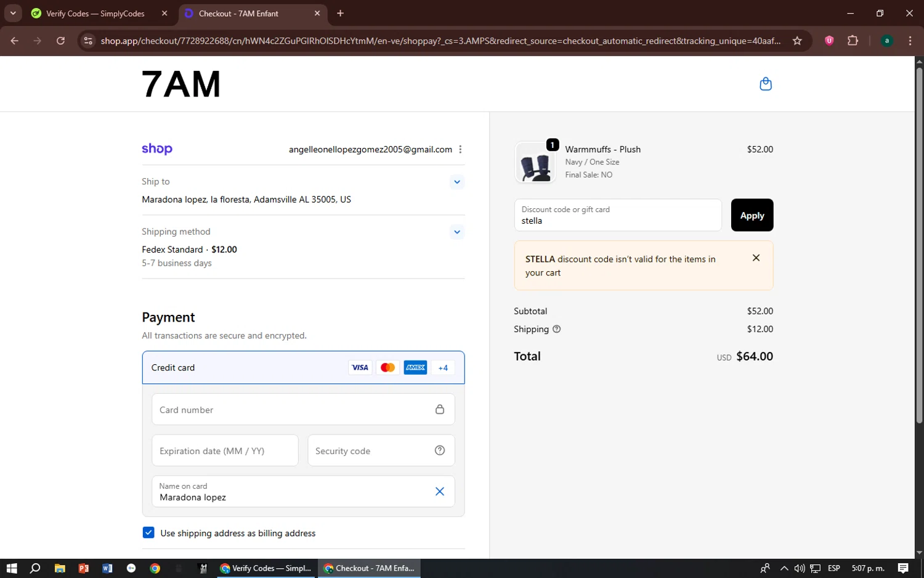924x578 pixels.
Task: Open the shopping bag cart icon
Action: tap(766, 84)
